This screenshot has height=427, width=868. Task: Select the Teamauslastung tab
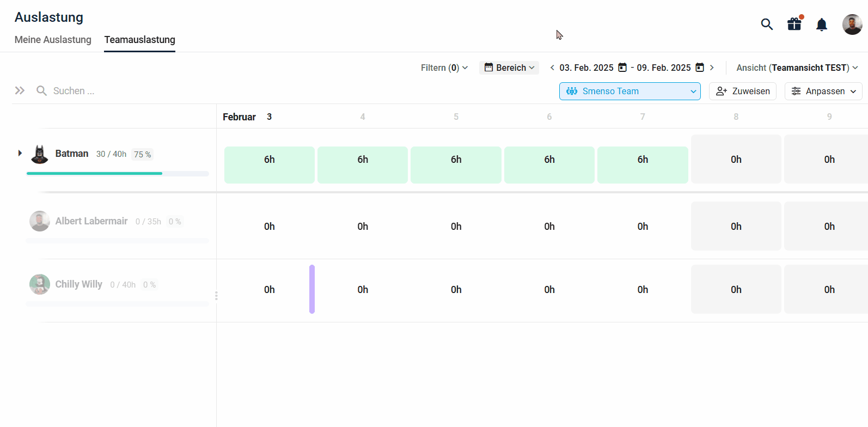click(x=140, y=40)
